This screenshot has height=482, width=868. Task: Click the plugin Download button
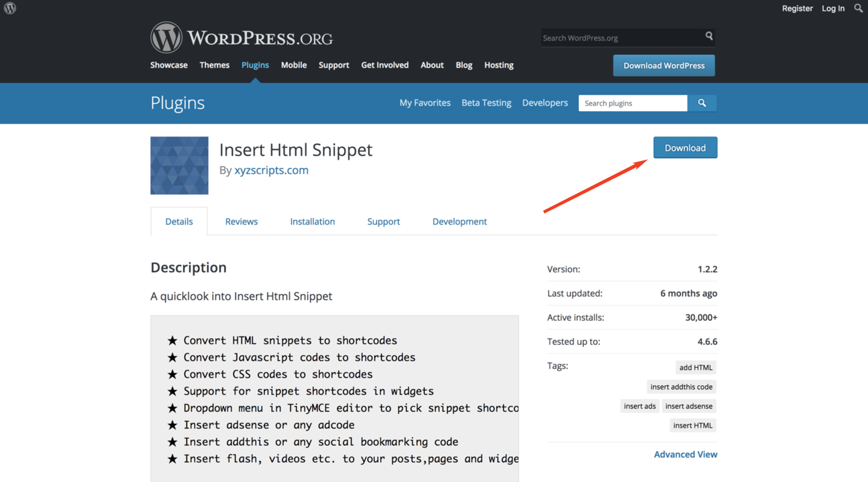coord(685,148)
